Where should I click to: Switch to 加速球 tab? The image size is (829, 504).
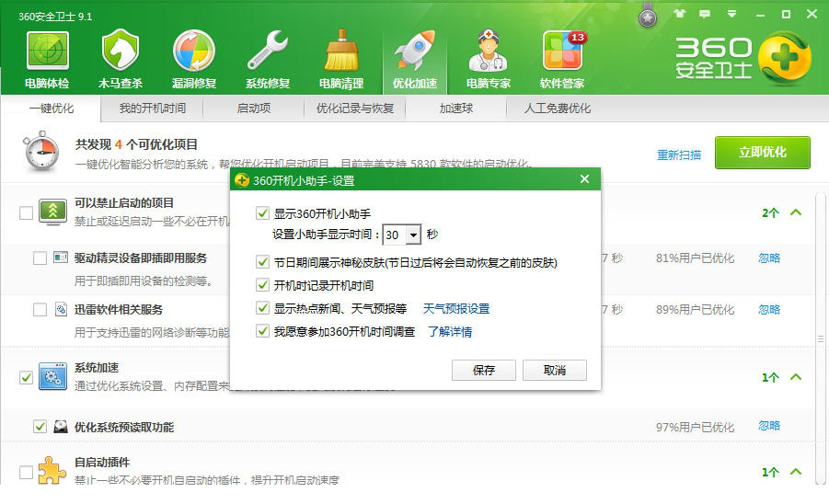pos(455,109)
